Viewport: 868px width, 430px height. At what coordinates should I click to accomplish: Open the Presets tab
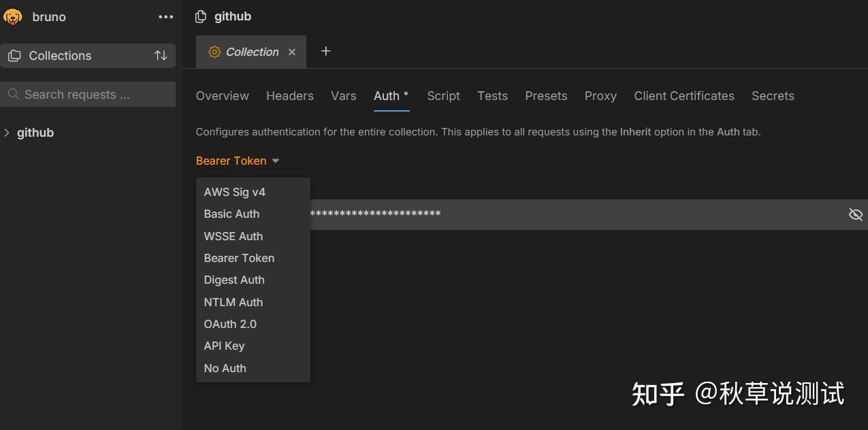pos(546,96)
